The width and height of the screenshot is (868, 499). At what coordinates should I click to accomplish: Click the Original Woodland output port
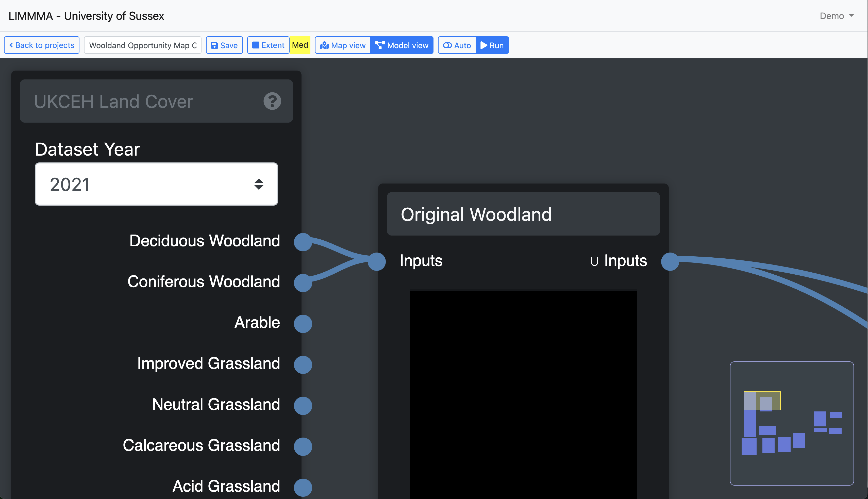(670, 261)
